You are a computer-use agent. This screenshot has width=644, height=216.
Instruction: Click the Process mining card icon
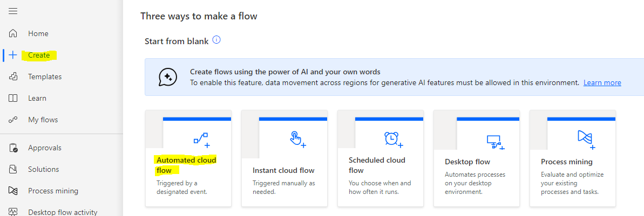(x=586, y=140)
